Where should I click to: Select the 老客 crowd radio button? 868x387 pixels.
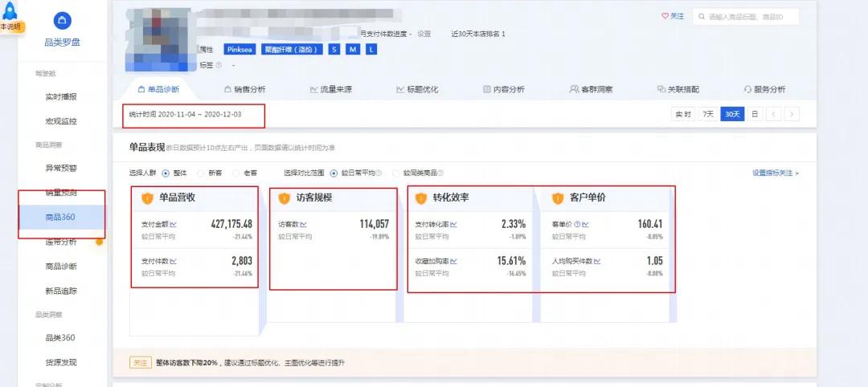(x=235, y=173)
